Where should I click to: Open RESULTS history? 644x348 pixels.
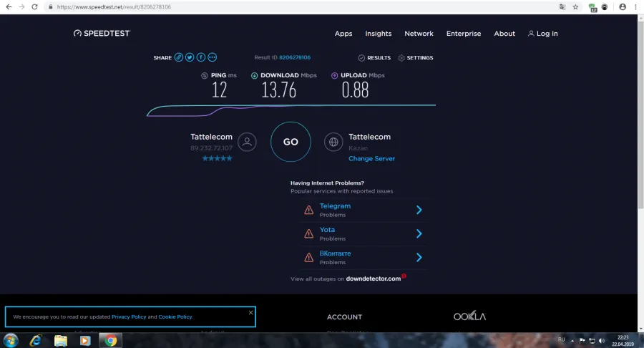[x=374, y=58]
